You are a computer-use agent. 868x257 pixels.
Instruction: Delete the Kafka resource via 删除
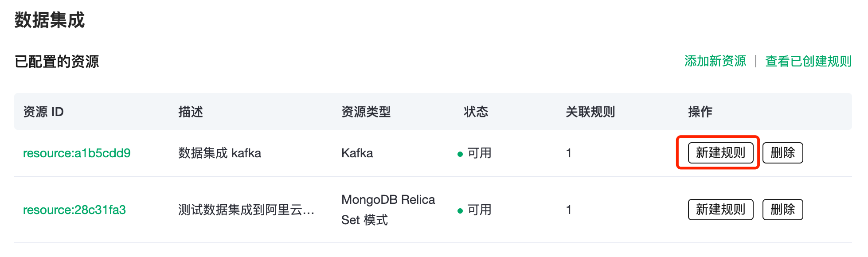782,153
